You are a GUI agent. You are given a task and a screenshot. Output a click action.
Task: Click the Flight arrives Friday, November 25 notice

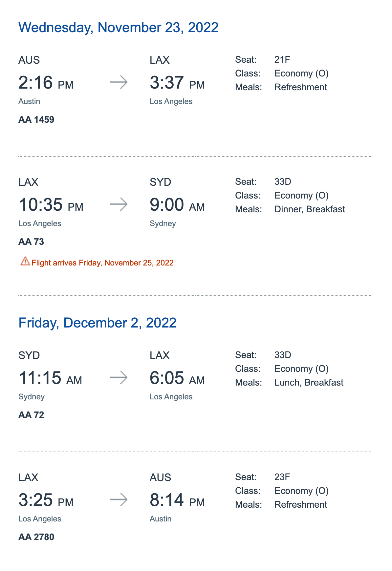[x=102, y=263]
